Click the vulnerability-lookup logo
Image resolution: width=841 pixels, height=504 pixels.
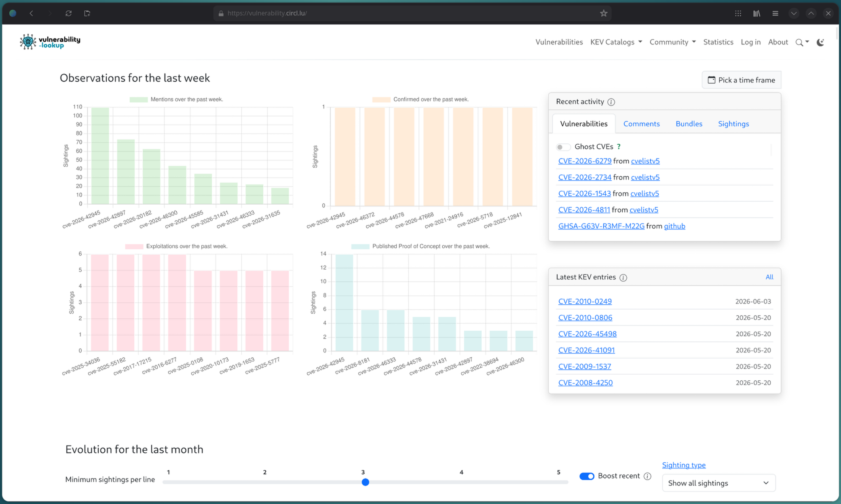pos(50,42)
